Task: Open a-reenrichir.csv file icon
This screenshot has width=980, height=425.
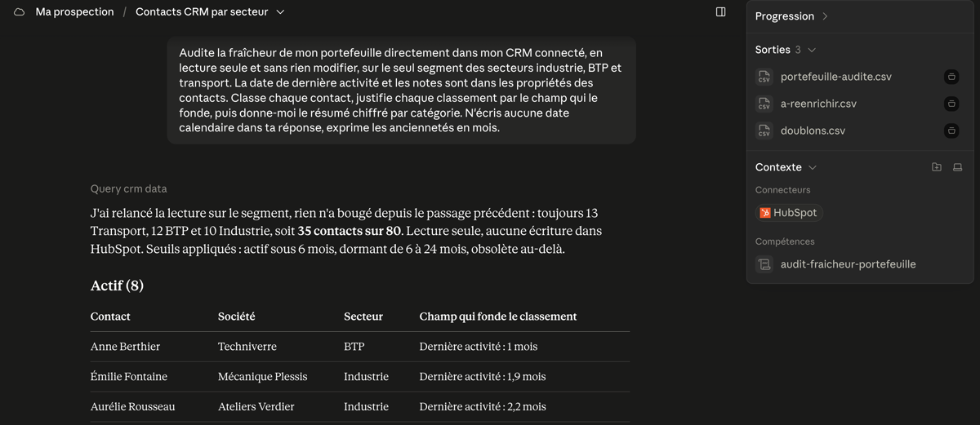Action: pyautogui.click(x=764, y=104)
